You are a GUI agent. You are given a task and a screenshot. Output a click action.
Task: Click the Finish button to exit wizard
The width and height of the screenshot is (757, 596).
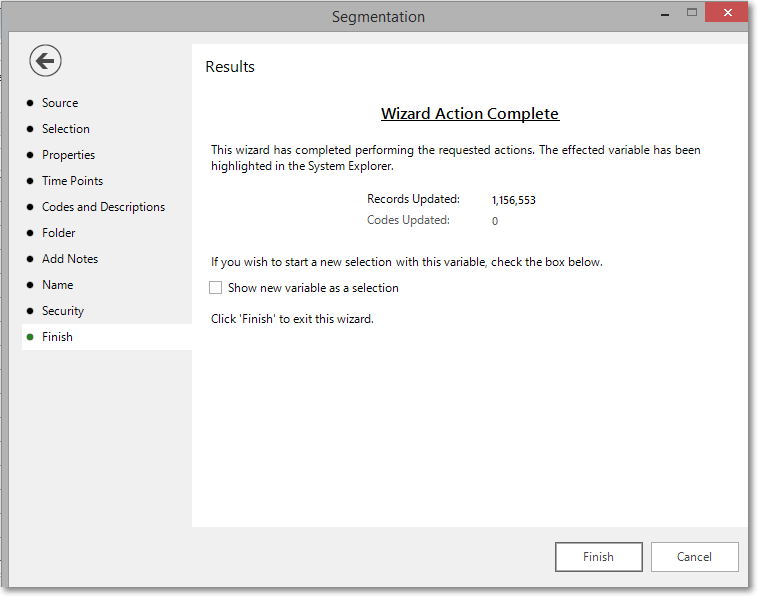[599, 557]
